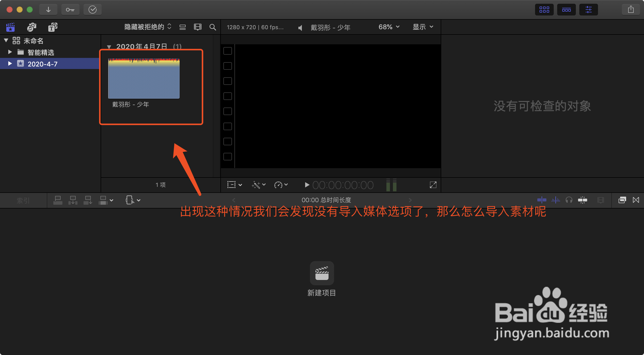Open the Titles and Generators sidebar icon

tap(52, 27)
